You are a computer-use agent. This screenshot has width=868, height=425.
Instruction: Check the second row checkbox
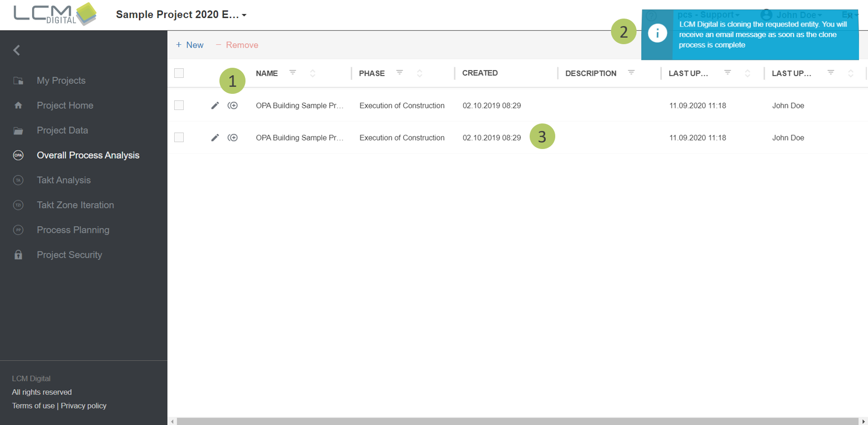pyautogui.click(x=179, y=137)
